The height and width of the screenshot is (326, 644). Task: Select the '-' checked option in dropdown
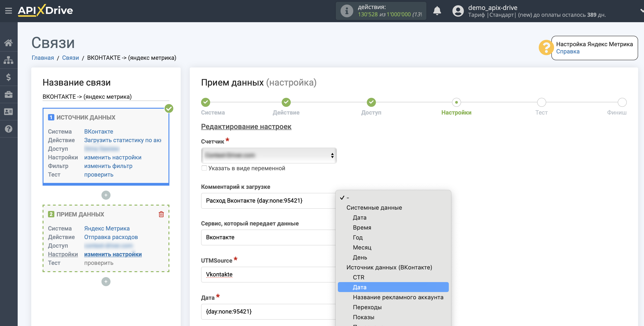click(x=393, y=197)
